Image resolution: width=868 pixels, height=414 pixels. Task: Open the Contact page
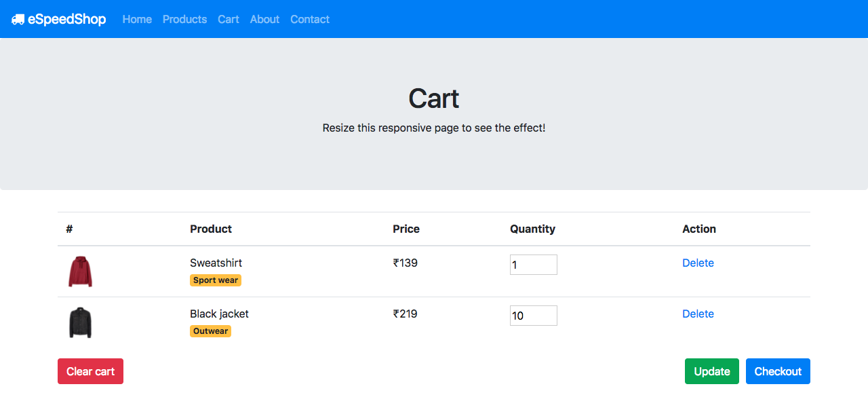(309, 19)
